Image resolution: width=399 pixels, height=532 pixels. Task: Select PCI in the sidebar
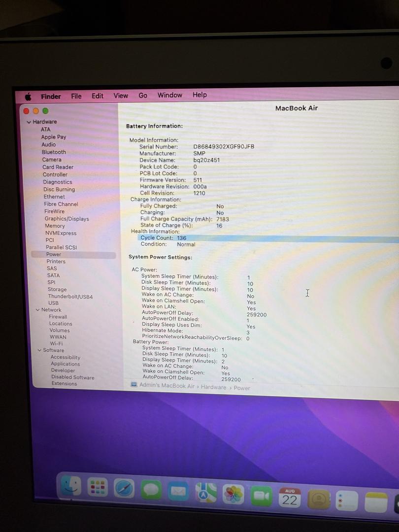(x=50, y=240)
